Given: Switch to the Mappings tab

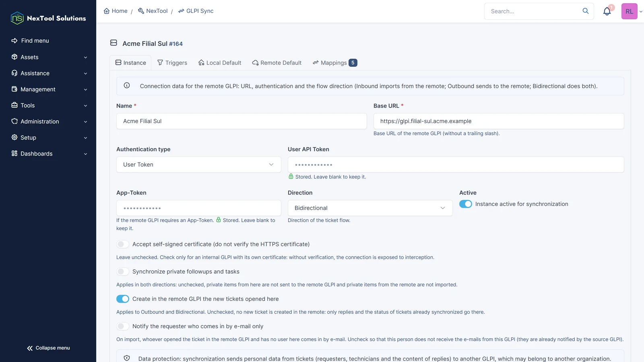Looking at the screenshot, I should point(335,63).
